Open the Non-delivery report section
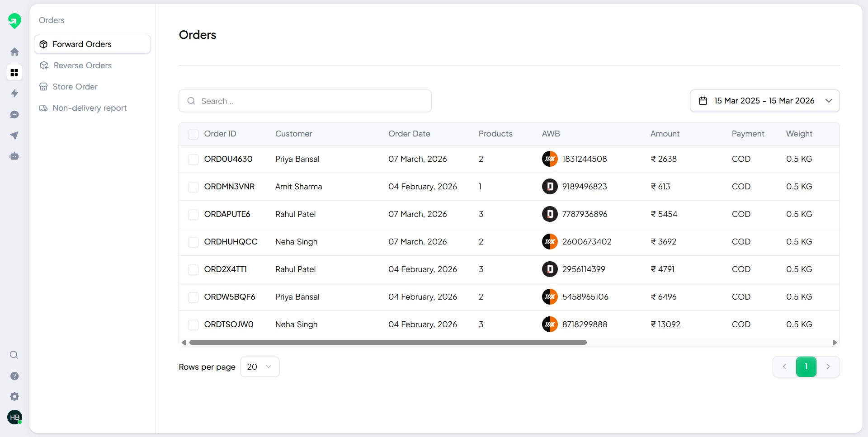 pos(89,108)
